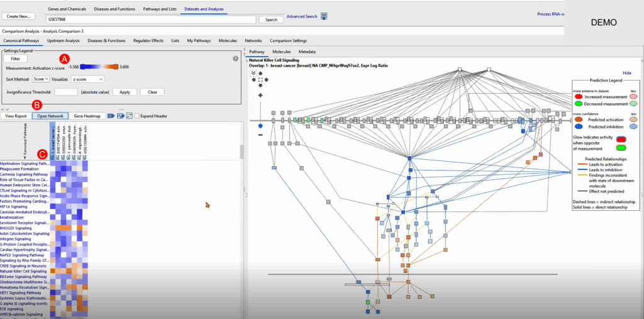Select HIF1α Signaling pathway row
Image resolution: width=644 pixels, height=319 pixels.
14,207
